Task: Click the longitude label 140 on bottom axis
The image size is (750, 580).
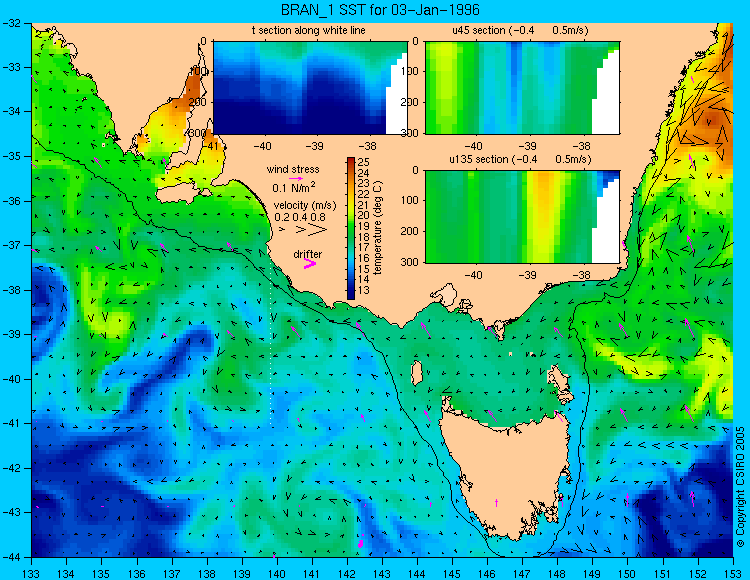Action: point(277,574)
